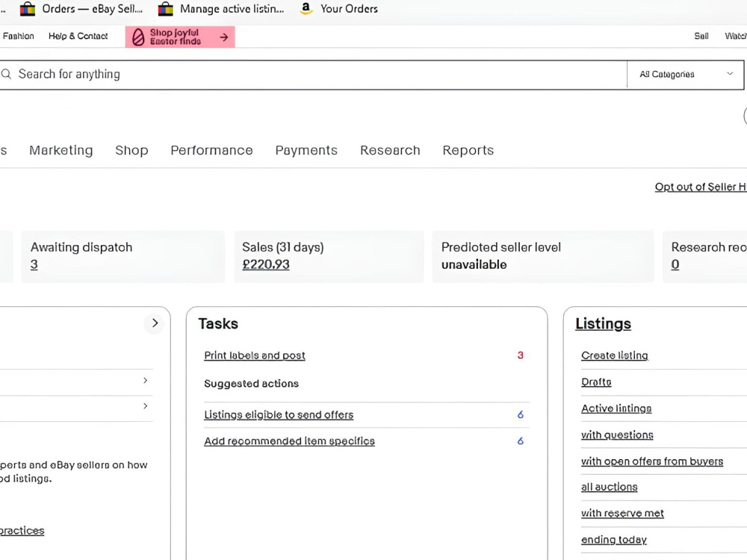Screen dimensions: 747x560
Task: Switch to the Performance tab
Action: click(x=211, y=150)
